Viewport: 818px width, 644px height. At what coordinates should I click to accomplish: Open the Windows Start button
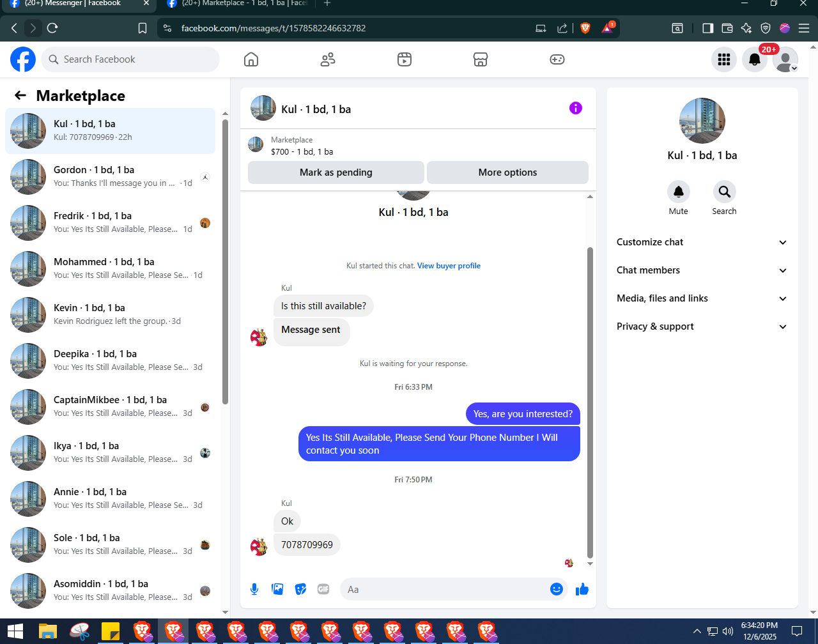[15, 631]
